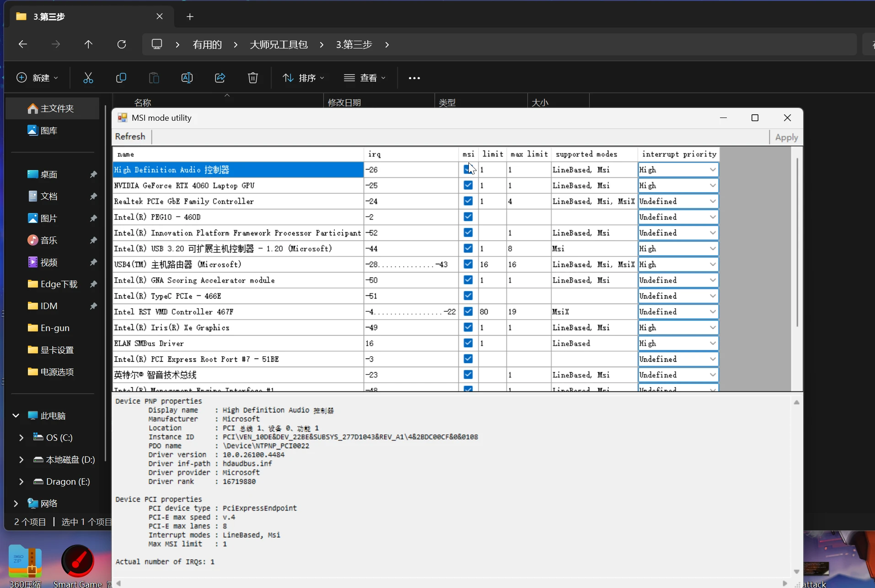The image size is (875, 588).
Task: Toggle msi checkbox for Realtek PCIe GbE Controller
Action: coord(468,201)
